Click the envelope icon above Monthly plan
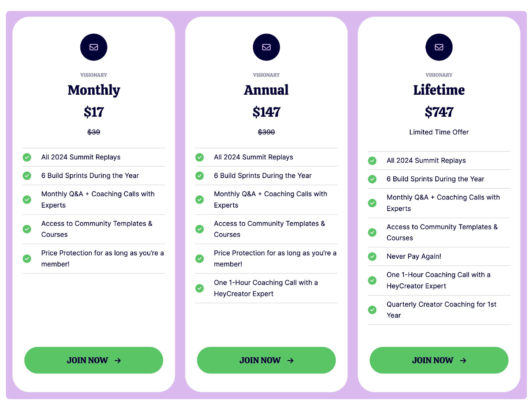 [x=93, y=47]
